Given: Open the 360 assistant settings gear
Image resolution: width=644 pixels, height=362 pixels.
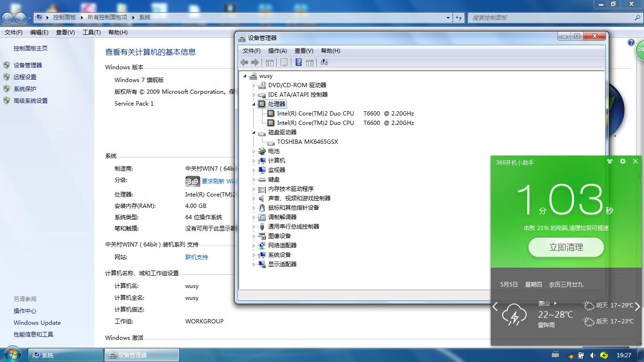Looking at the screenshot, I should tap(623, 161).
